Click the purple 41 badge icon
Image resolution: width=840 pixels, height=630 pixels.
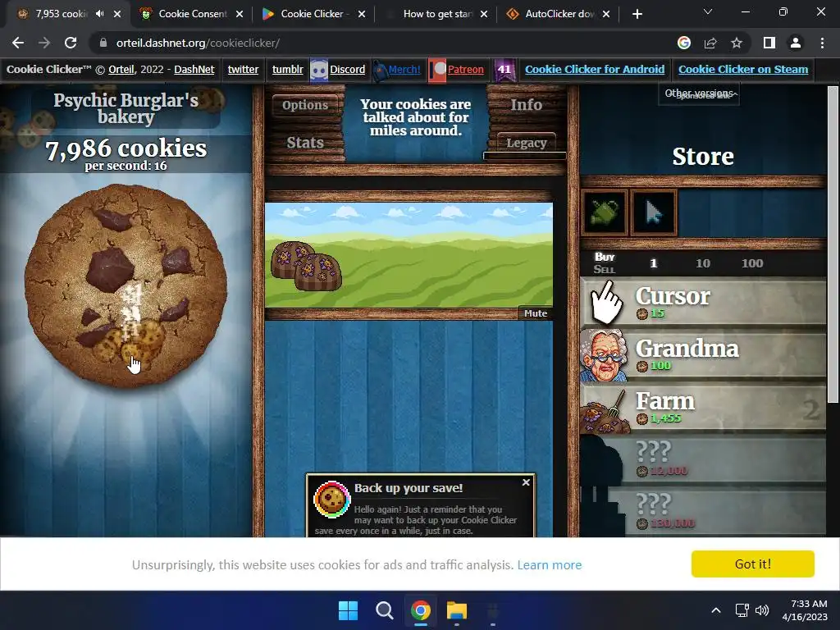tap(504, 70)
